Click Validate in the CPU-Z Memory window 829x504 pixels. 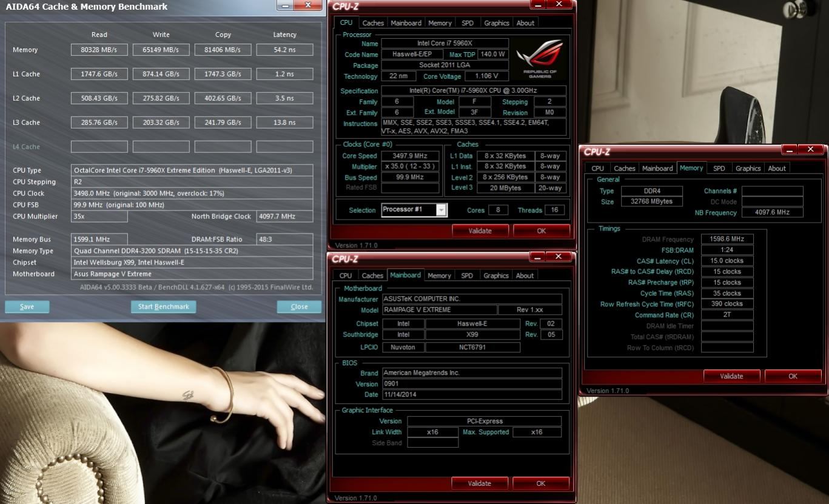coord(731,376)
